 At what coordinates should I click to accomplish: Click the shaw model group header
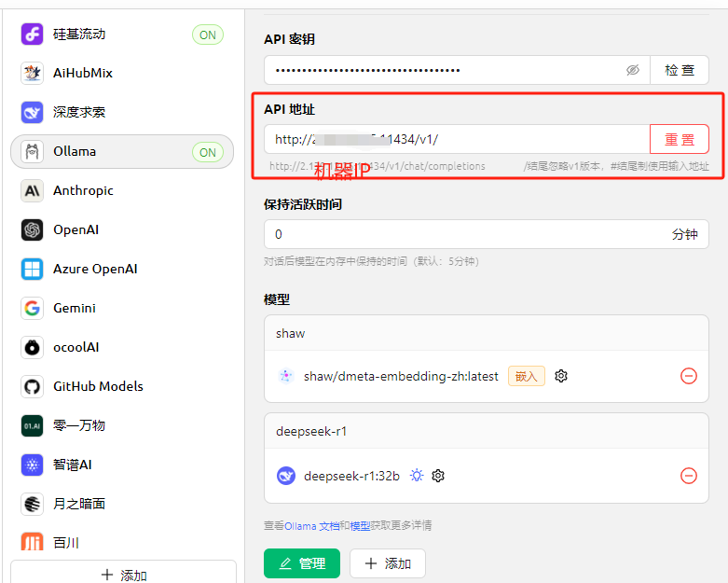(x=486, y=333)
